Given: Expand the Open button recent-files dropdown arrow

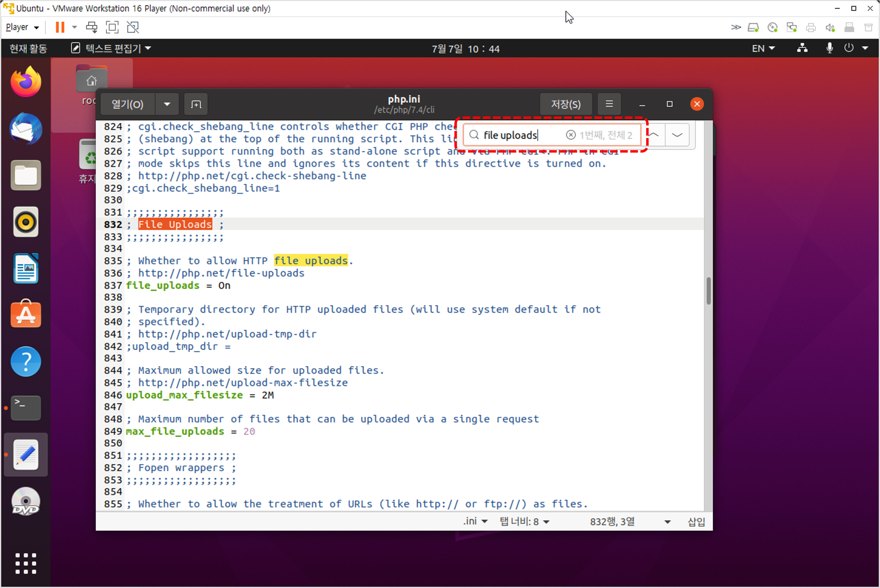Looking at the screenshot, I should pos(167,104).
